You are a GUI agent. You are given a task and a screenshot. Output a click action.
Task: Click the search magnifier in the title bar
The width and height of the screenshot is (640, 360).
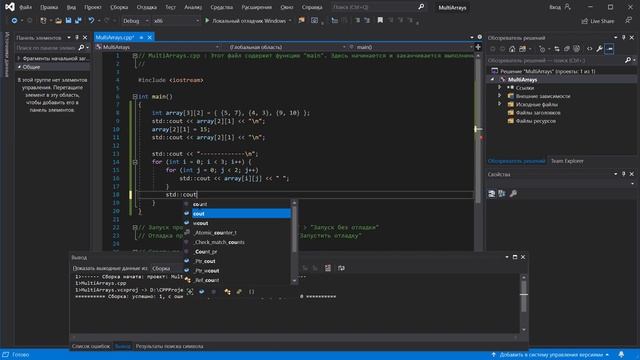click(x=421, y=7)
